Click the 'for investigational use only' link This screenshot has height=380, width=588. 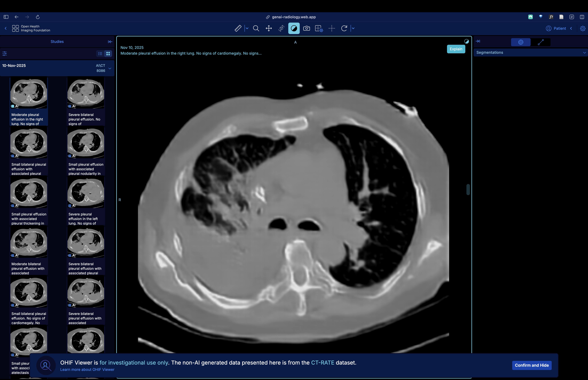pos(134,362)
